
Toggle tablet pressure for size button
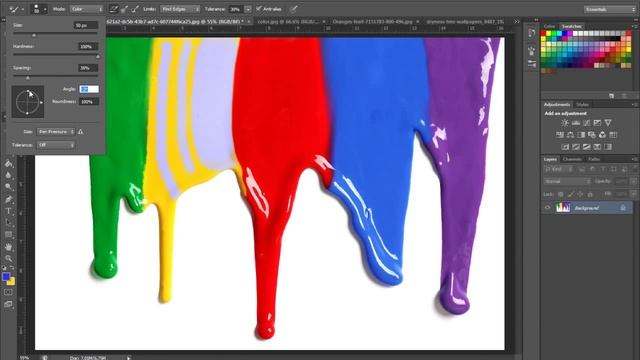pos(293,9)
